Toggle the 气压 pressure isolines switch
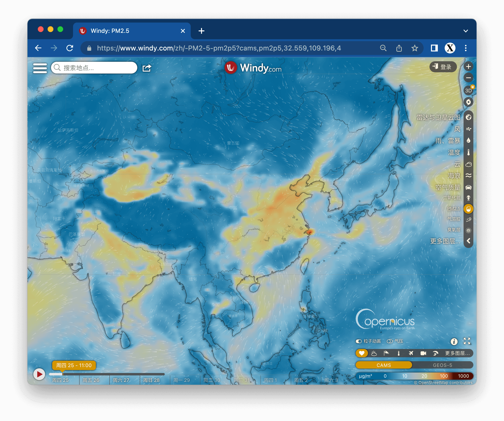This screenshot has height=421, width=504. click(x=390, y=341)
